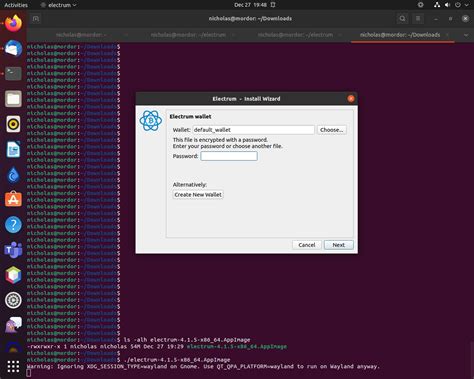Open the Files manager in dock
Viewport: 474px width, 379px height.
pos(13,99)
